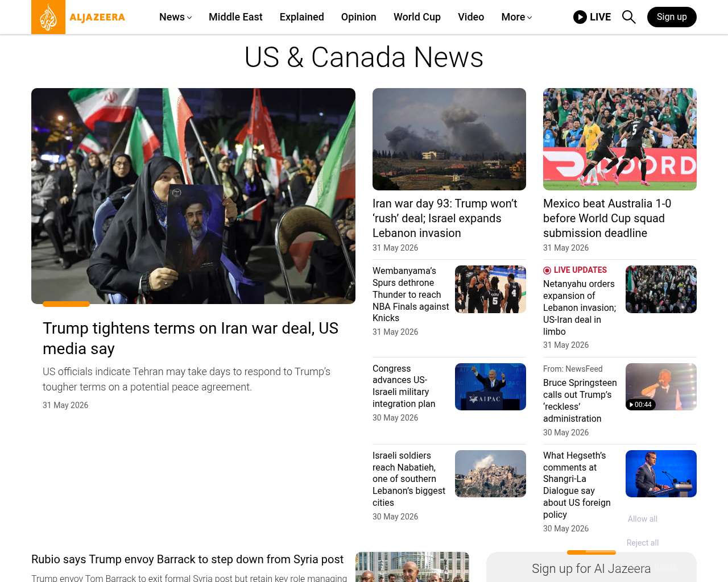The image size is (728, 582).
Task: Open Mexico beat Australia 1-0 article
Action: [607, 218]
